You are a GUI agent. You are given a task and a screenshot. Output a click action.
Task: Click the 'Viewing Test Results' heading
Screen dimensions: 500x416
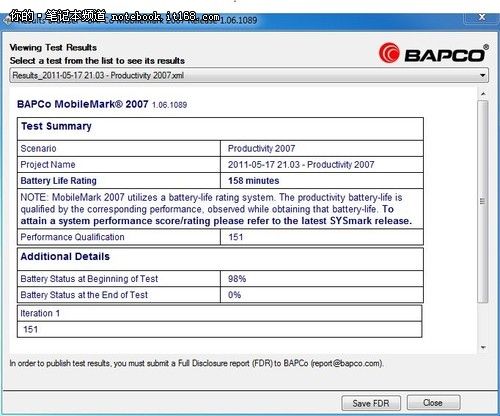pos(53,48)
